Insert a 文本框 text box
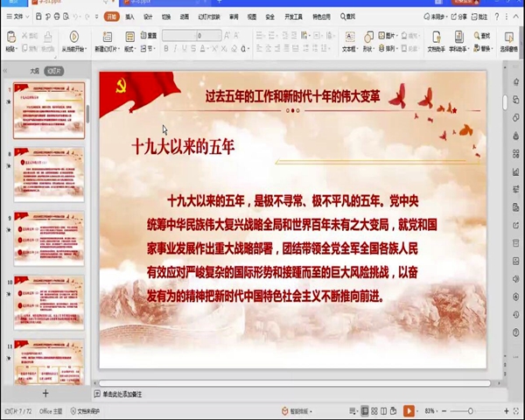Viewport: 525px width, 420px height. [x=350, y=41]
